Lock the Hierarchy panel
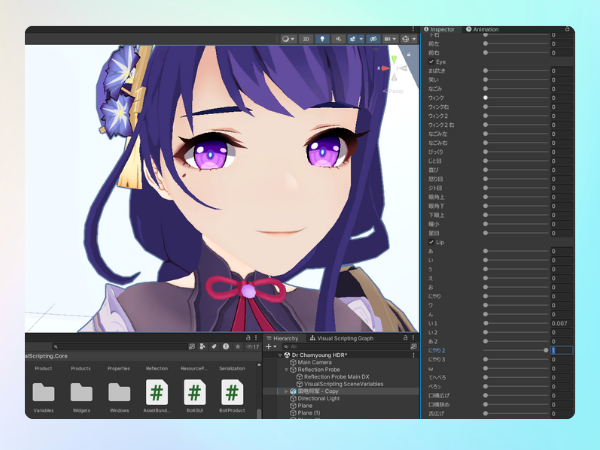 pos(405,338)
